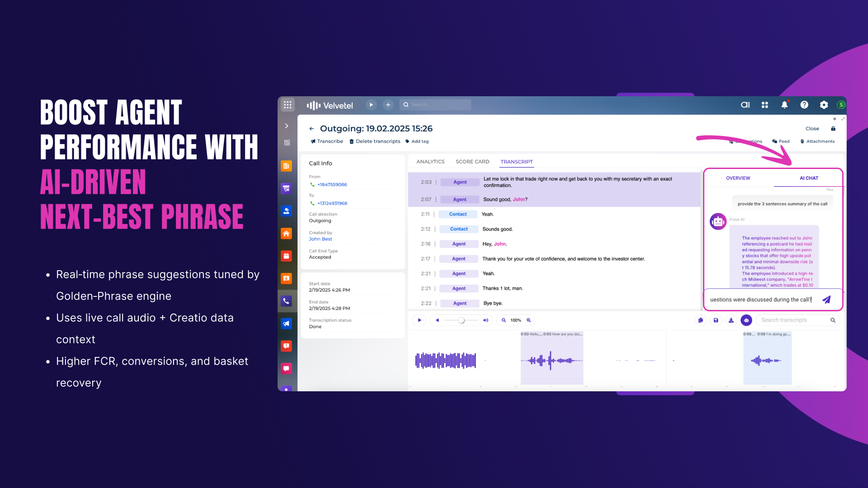868x488 pixels.
Task: Switch to the AI CHAT tab
Action: pos(808,178)
